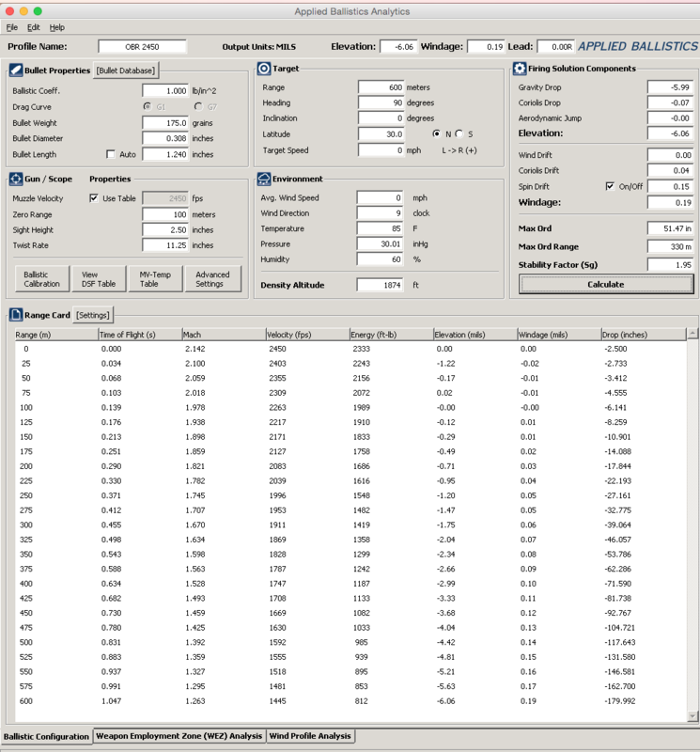Toggle the Auto bullet length checkbox
700x752 pixels.
(111, 154)
